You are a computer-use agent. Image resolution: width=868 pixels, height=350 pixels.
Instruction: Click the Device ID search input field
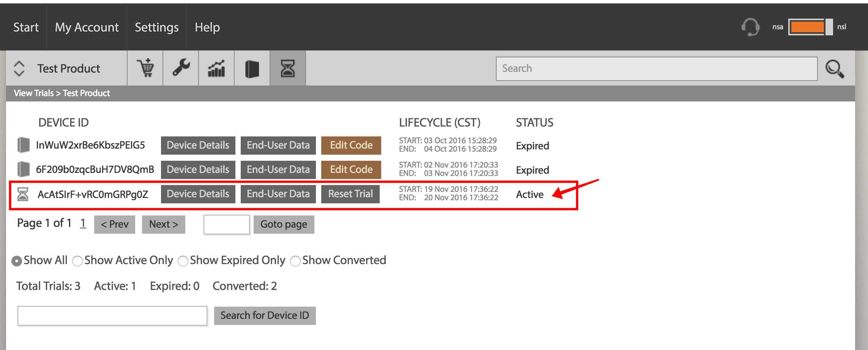[x=112, y=316]
